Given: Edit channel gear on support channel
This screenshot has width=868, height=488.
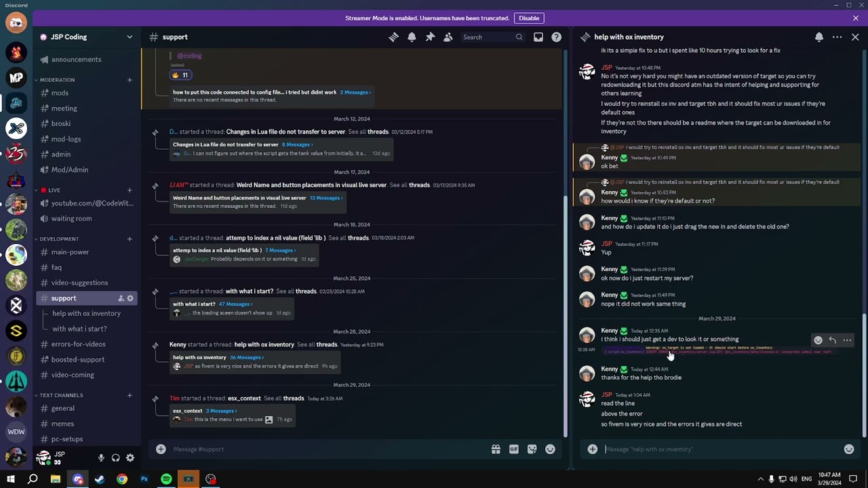Looking at the screenshot, I should click(130, 298).
